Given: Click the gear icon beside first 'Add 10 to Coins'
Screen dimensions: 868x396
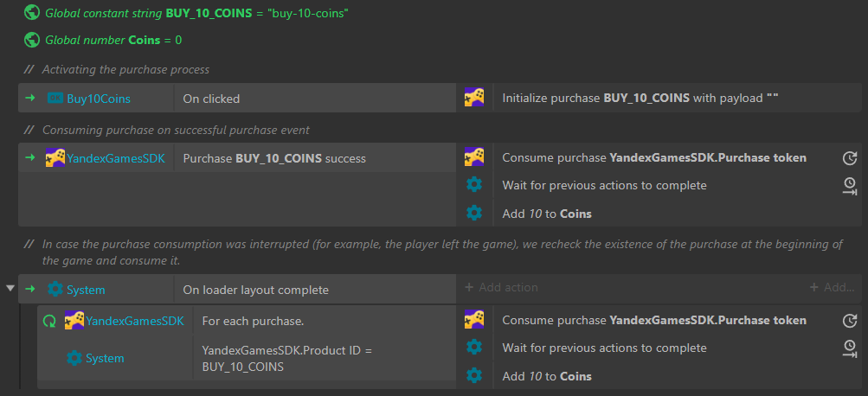Looking at the screenshot, I should (474, 213).
